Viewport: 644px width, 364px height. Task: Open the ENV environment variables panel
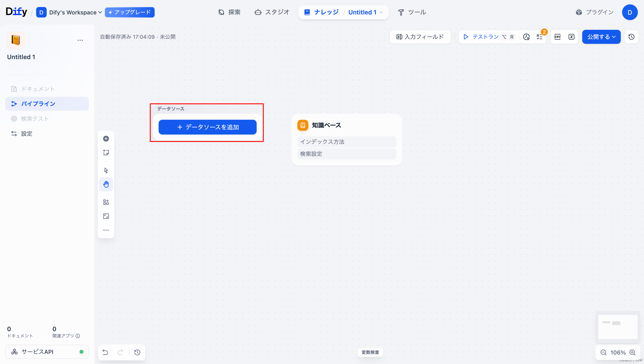pos(557,37)
